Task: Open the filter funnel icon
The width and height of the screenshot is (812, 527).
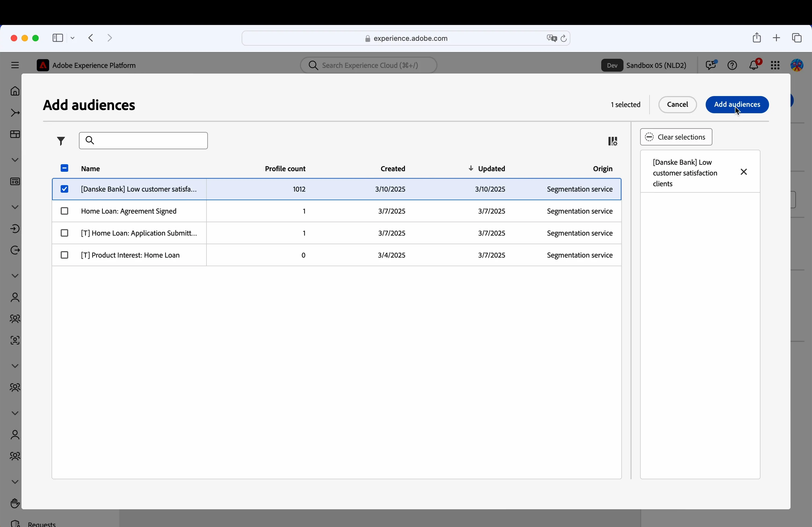Action: click(61, 141)
